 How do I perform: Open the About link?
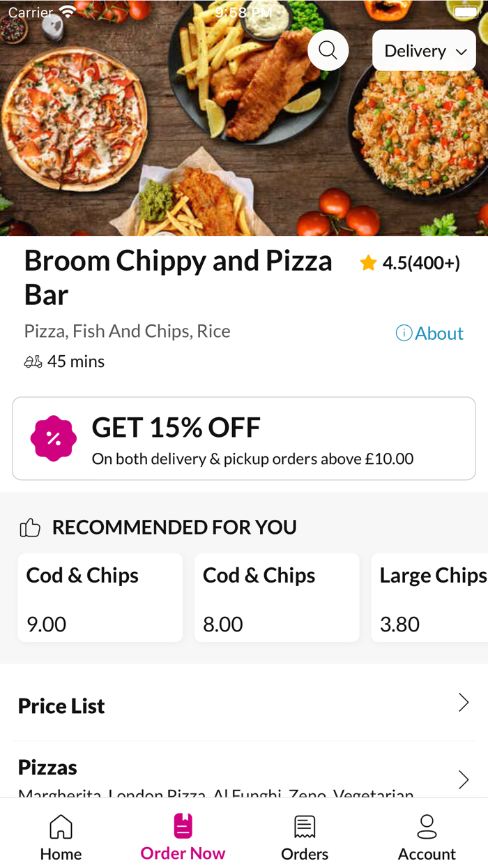point(439,333)
